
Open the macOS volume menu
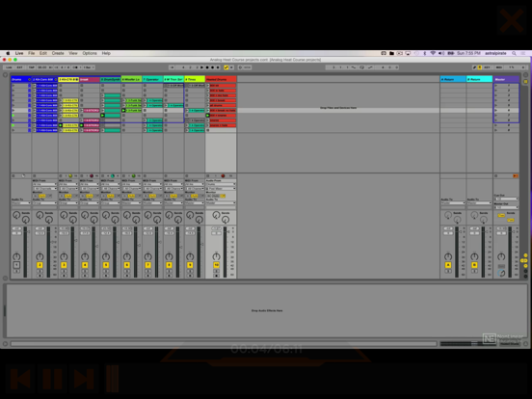tap(441, 53)
